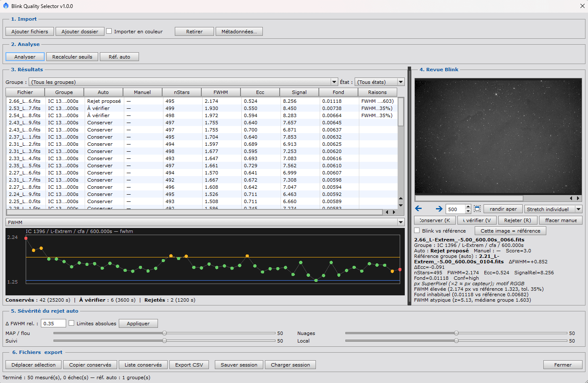Viewport: 588px width, 383px height.
Task: Click the Rejet proposé cell in the table
Action: [104, 101]
